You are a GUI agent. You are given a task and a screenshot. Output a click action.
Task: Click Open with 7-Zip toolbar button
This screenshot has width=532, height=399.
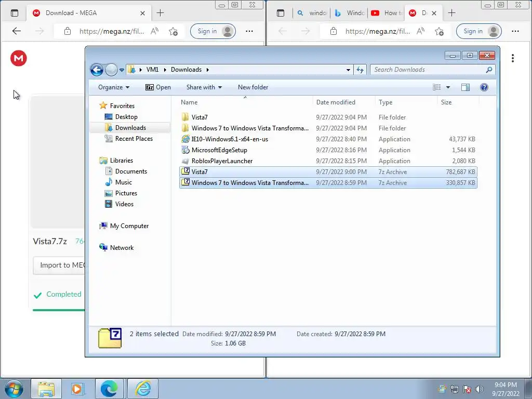click(158, 87)
